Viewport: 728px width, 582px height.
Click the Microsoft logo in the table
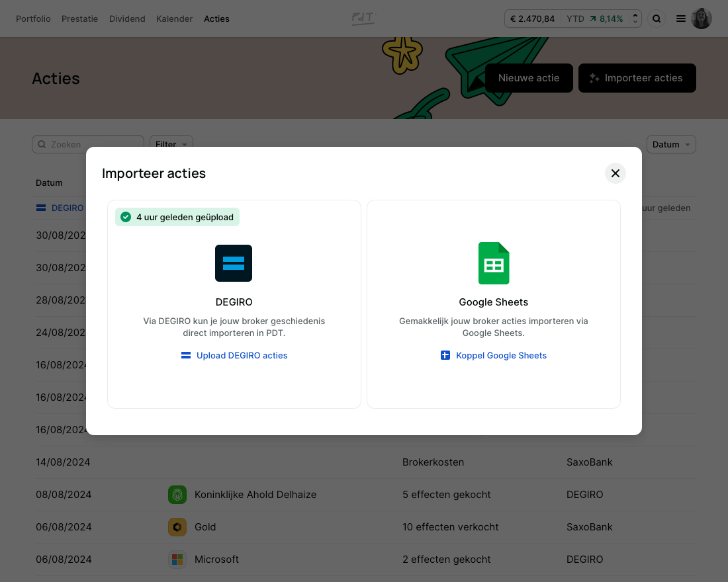coord(177,559)
